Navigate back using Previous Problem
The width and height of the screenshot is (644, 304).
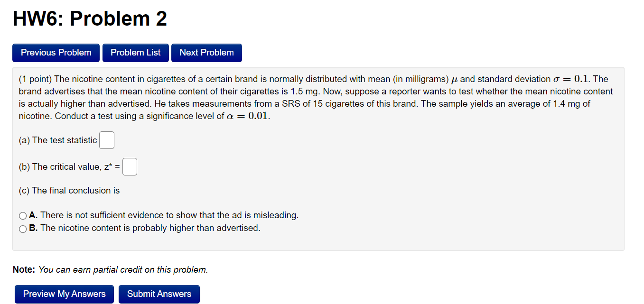pyautogui.click(x=56, y=53)
